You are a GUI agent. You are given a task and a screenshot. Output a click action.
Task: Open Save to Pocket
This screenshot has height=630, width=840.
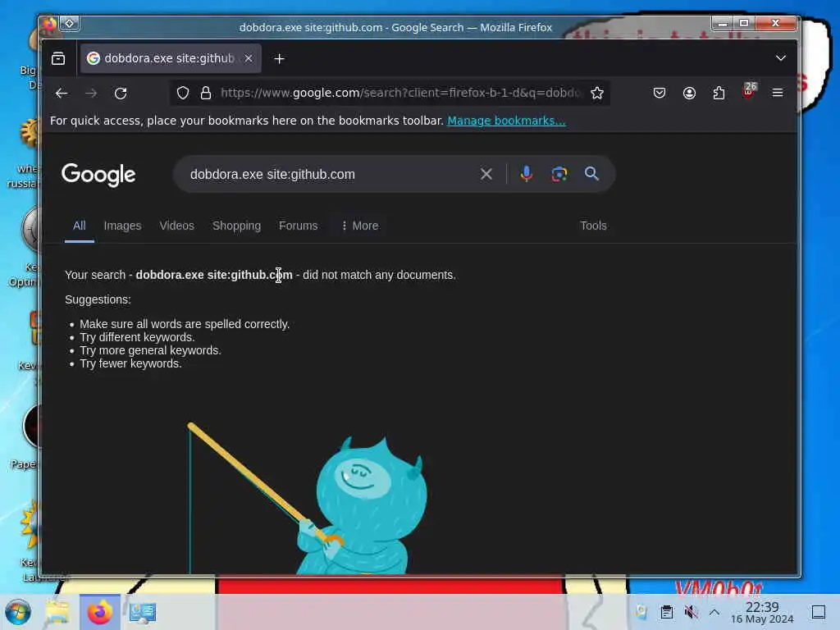[660, 94]
